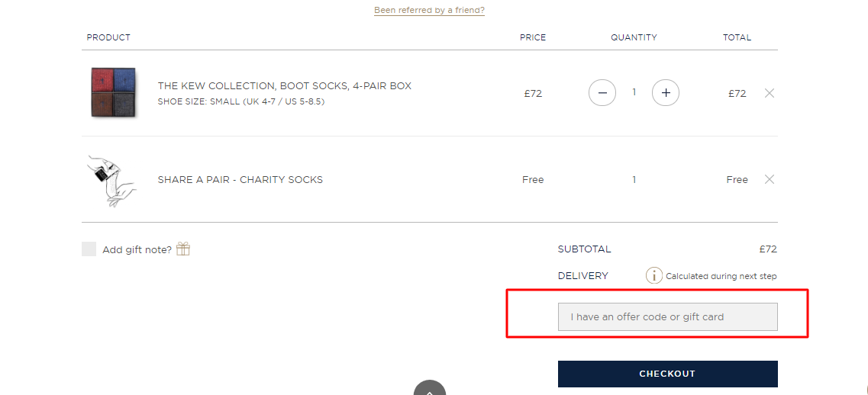
Task: Increase Kew Collection quantity with plus button
Action: (x=666, y=93)
